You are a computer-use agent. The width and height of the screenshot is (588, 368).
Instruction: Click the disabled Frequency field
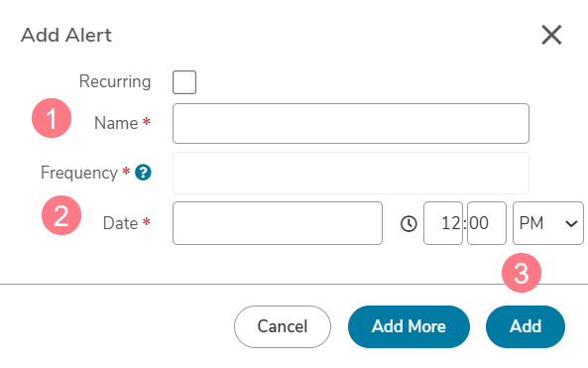pyautogui.click(x=351, y=173)
